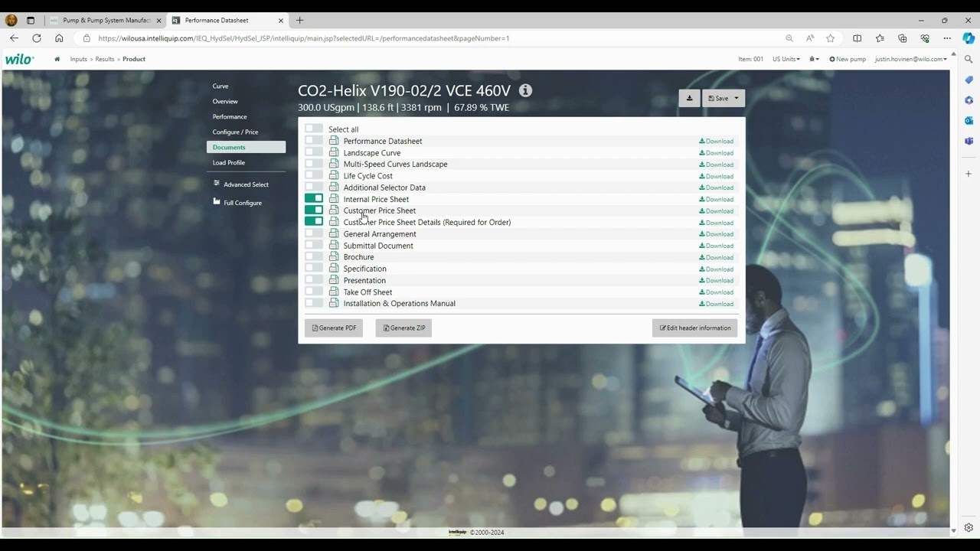This screenshot has width=980, height=551.
Task: Open Outlook in the Edge sidebar
Action: click(969, 121)
